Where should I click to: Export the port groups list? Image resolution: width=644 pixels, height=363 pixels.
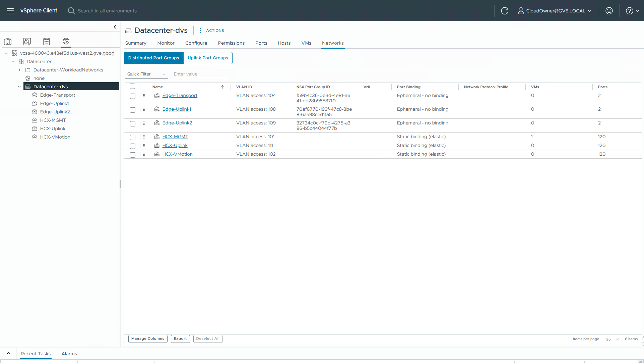click(180, 339)
